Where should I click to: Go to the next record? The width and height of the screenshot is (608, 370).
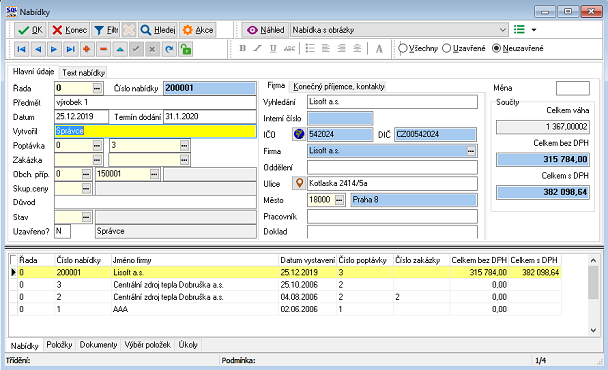(x=54, y=49)
